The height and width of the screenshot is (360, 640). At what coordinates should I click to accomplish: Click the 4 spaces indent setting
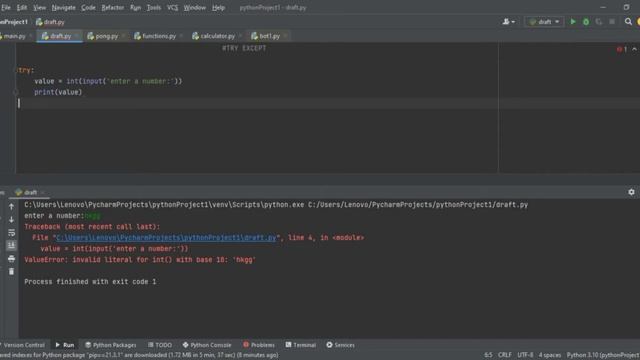(550, 355)
